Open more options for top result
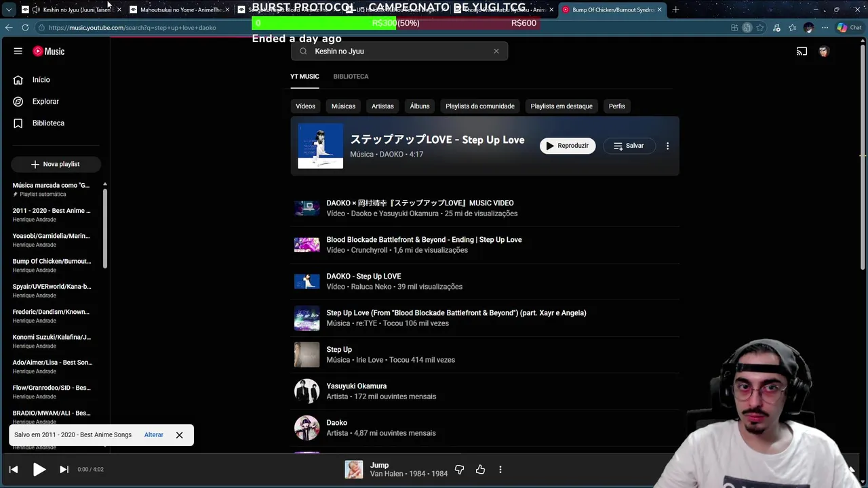This screenshot has height=488, width=868. [667, 146]
